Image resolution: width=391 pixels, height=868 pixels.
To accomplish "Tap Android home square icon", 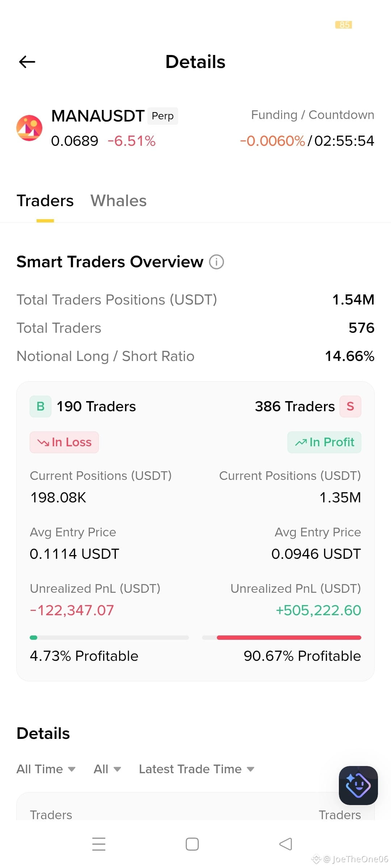I will pos(192,844).
